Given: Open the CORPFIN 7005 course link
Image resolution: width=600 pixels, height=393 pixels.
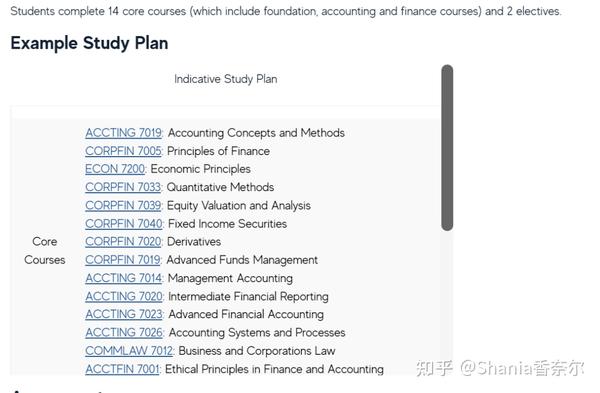Looking at the screenshot, I should (x=124, y=151).
